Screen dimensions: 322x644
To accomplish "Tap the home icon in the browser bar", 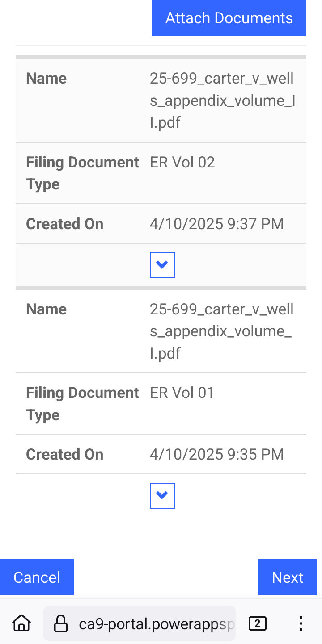I will tap(21, 623).
